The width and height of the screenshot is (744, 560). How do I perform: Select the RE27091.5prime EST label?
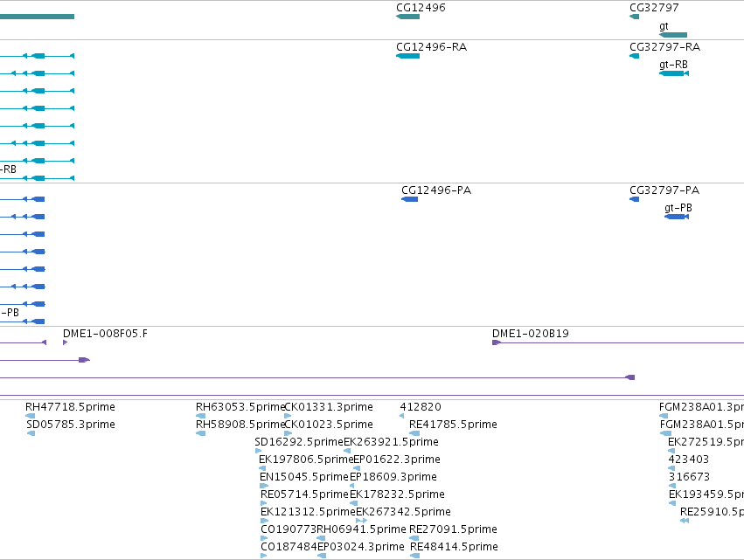[453, 529]
